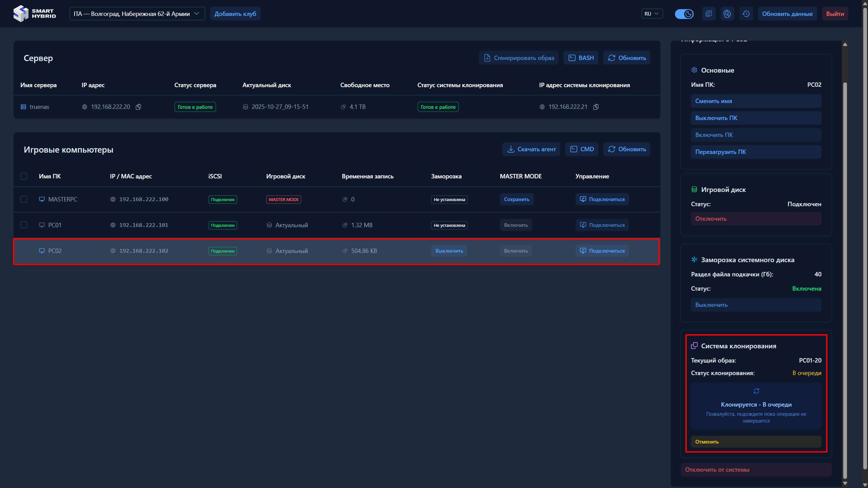Open the history clock icon

click(746, 14)
